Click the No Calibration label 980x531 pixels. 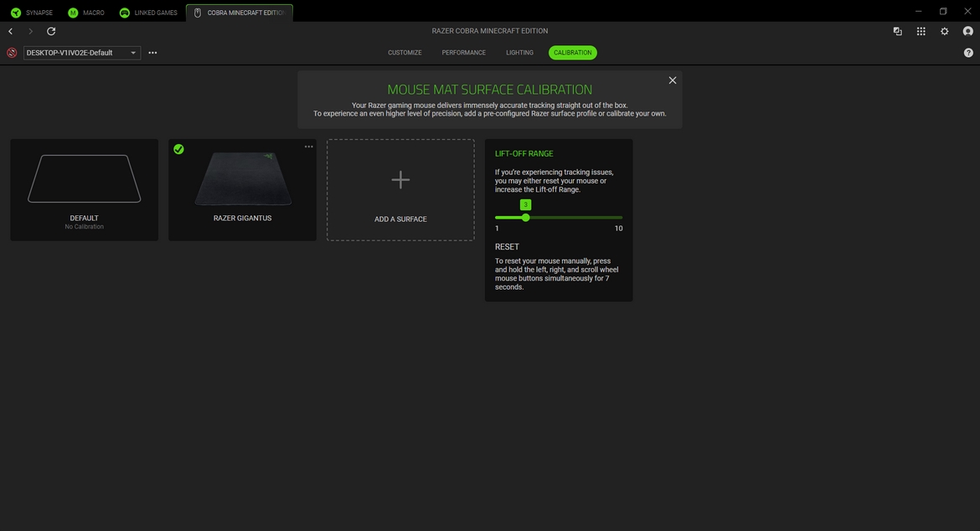(85, 227)
